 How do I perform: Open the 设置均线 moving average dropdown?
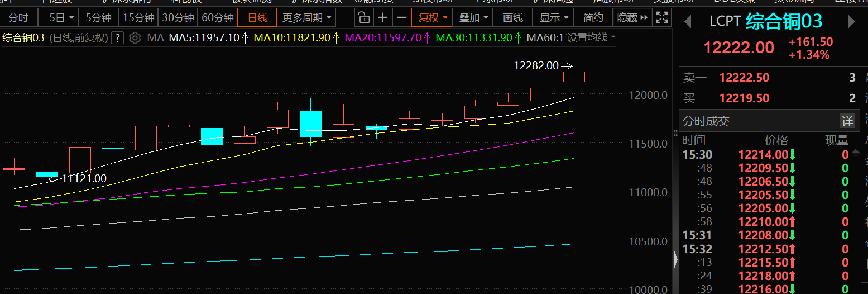click(x=591, y=39)
